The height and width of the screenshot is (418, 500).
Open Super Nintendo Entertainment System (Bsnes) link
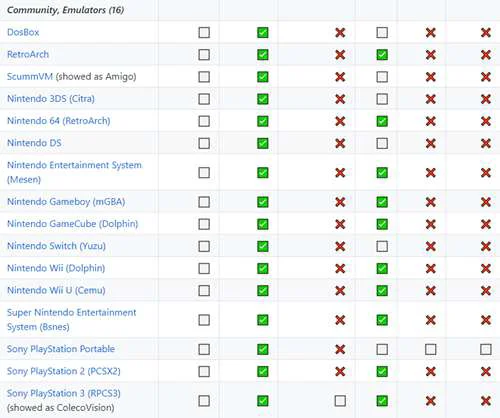[x=72, y=320]
